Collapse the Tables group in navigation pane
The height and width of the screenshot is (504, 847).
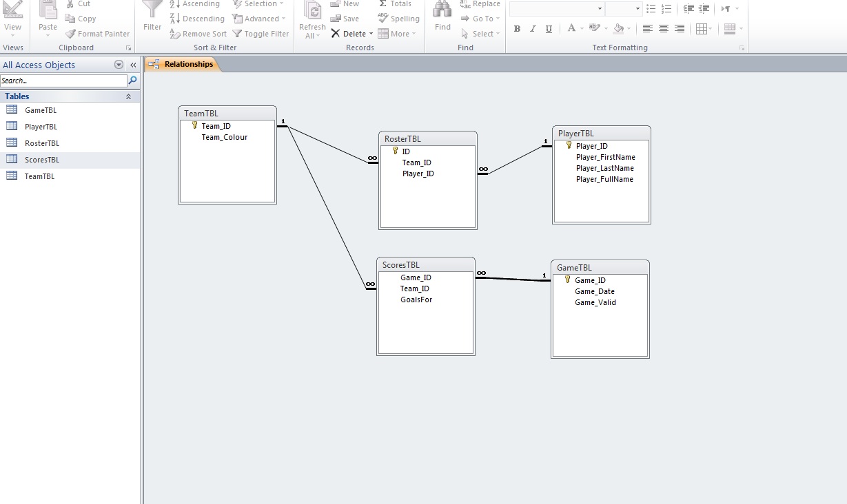coord(128,97)
